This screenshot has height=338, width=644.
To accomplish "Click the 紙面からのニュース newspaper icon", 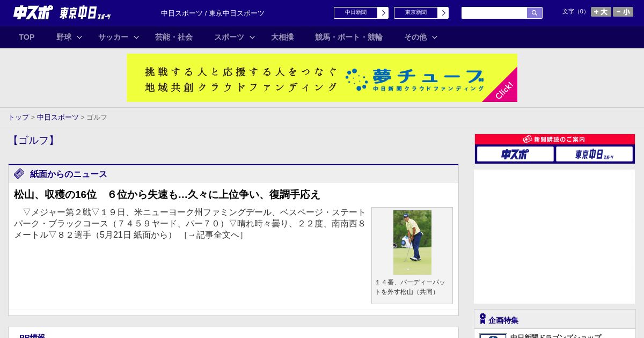I will click(19, 173).
